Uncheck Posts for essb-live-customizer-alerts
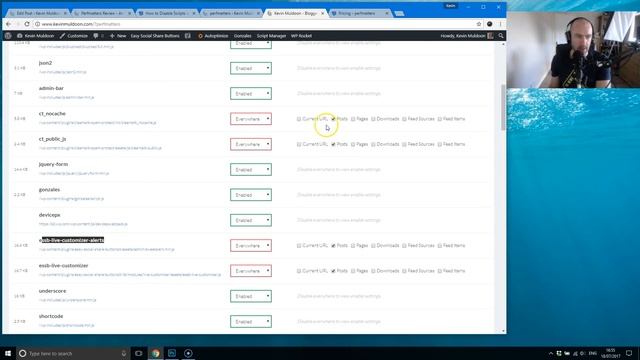Image resolution: width=640 pixels, height=360 pixels. click(333, 245)
